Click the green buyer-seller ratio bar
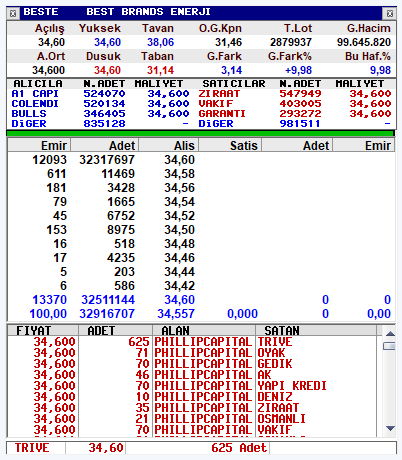 [x=201, y=133]
